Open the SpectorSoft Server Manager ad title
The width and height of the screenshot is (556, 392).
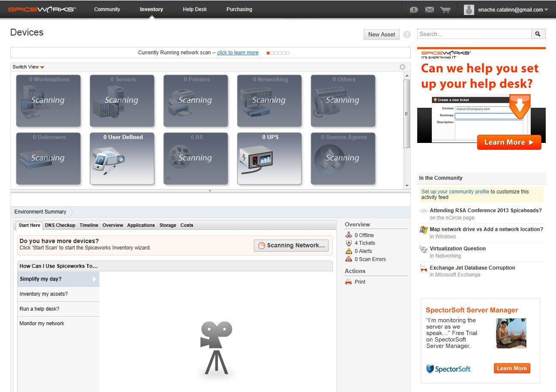[472, 310]
